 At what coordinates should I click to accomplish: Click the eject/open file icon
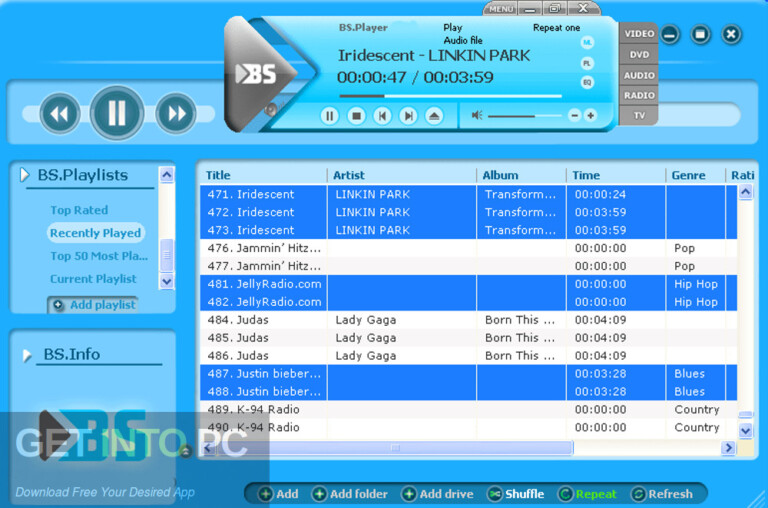coord(434,116)
